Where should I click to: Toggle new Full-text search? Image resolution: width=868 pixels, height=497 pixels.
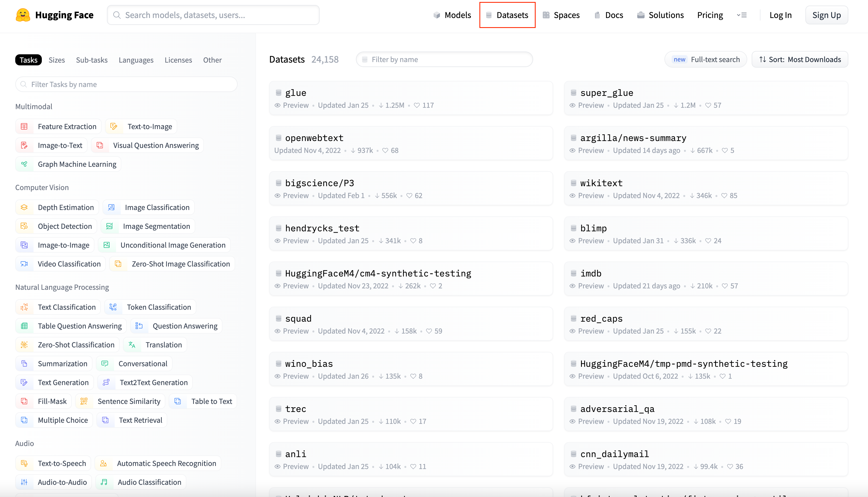pos(706,59)
